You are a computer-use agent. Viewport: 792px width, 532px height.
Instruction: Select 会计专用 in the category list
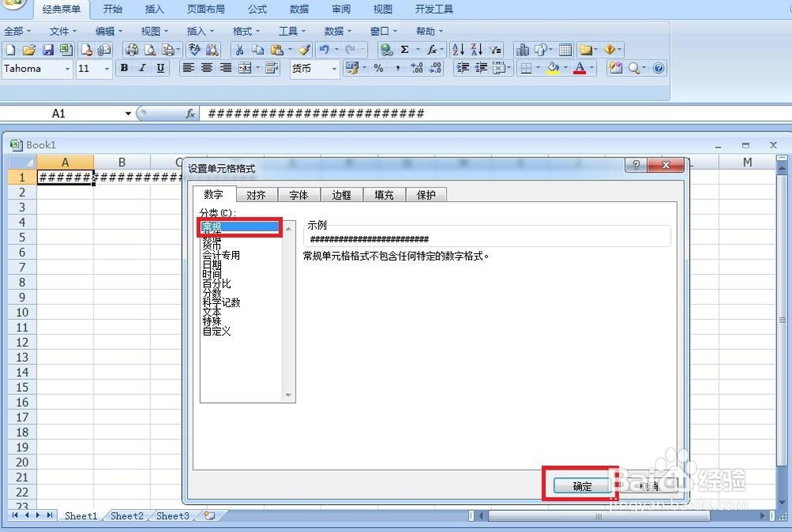tap(221, 256)
